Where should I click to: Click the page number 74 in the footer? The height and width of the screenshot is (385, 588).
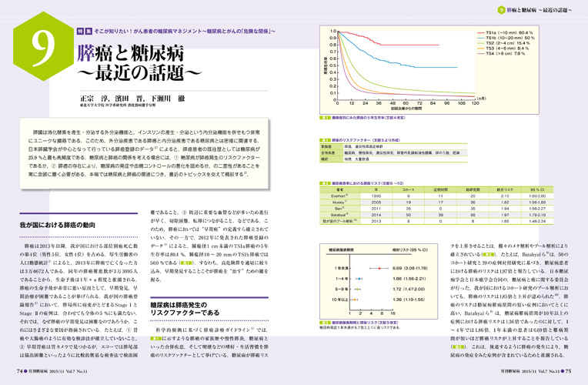19,371
